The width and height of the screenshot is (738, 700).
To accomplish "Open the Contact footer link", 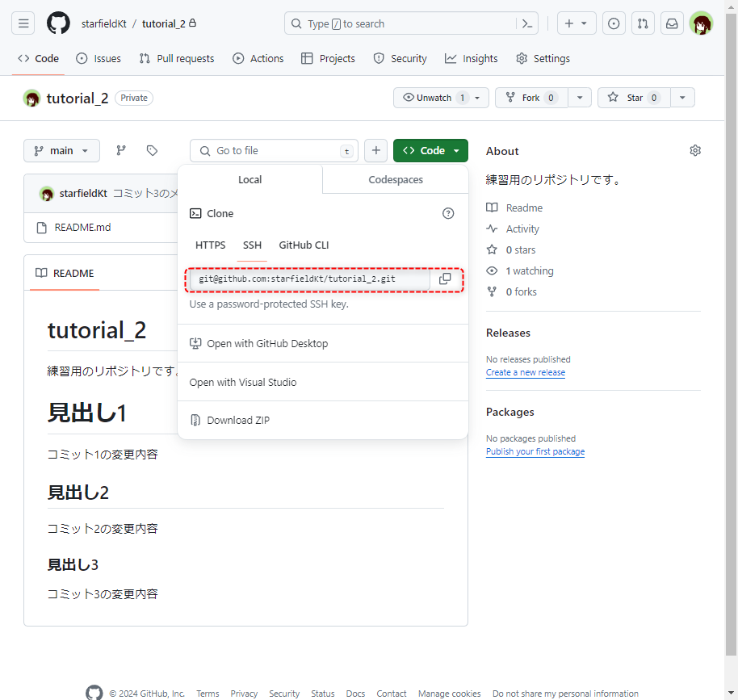I will pos(391,694).
